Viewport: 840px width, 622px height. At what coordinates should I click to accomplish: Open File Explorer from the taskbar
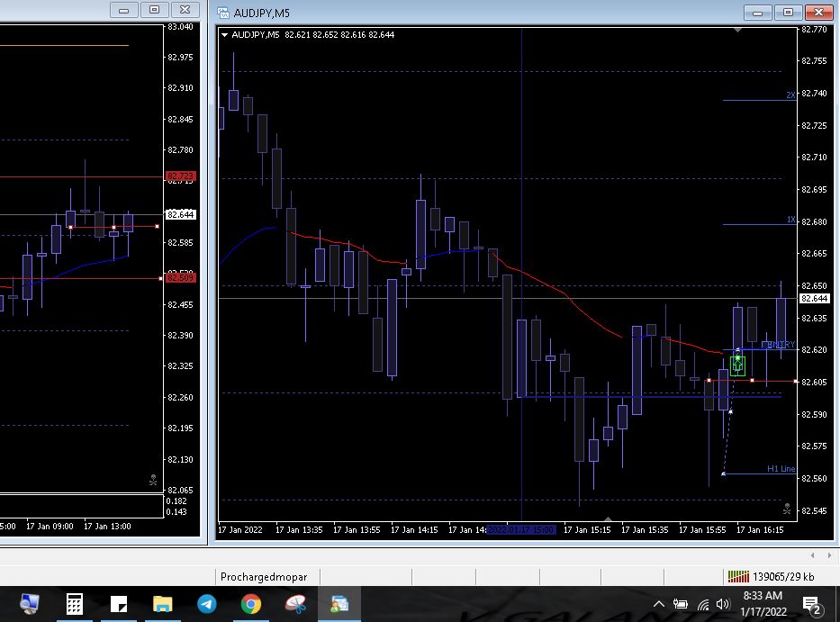162,604
